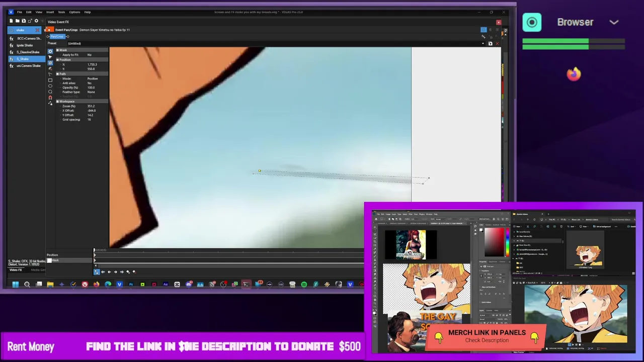Change Apply to FX 'No' value
Image resolution: width=644 pixels, height=362 pixels.
[89, 55]
